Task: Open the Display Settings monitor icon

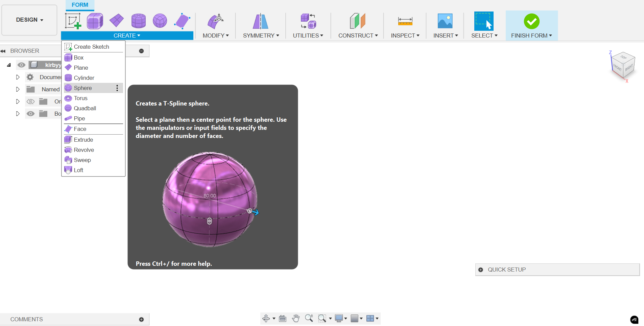Action: 339,318
